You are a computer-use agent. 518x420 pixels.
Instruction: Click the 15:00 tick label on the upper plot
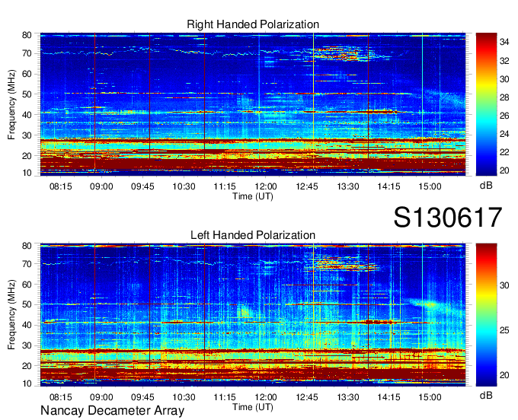[x=430, y=186]
